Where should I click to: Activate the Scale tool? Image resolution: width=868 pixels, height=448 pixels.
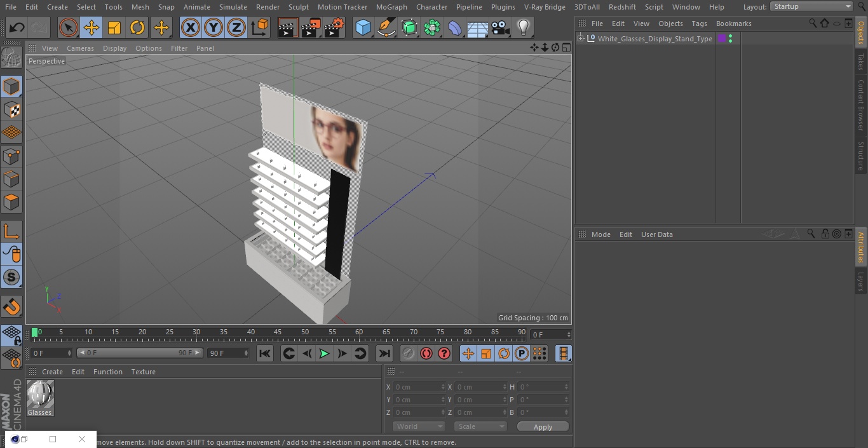tap(114, 28)
